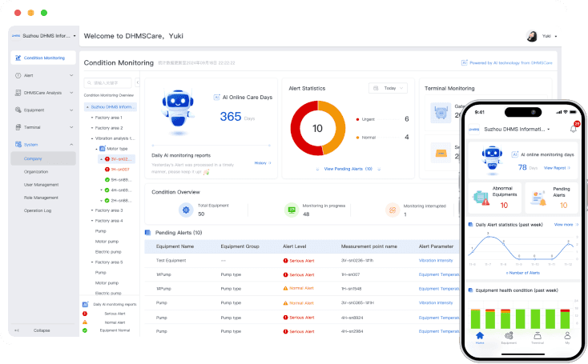Screen dimensions: 588x364
Task: Click the Alert Level column header
Action: coord(294,246)
